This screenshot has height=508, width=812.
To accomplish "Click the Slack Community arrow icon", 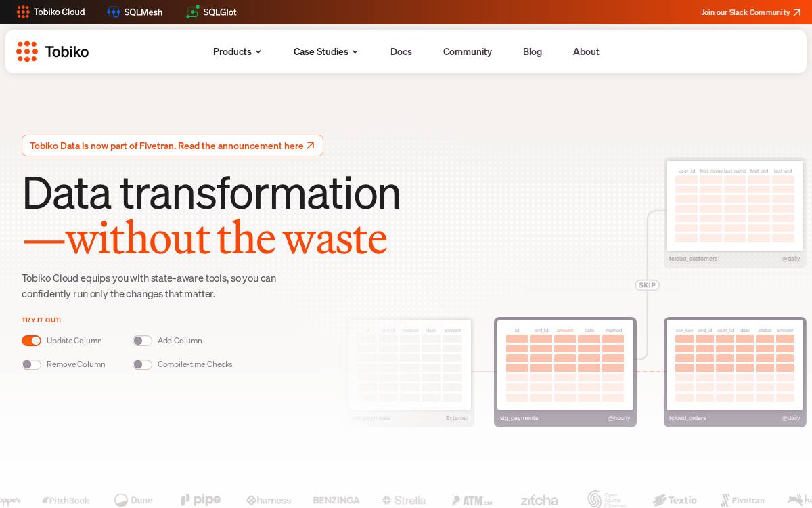I will tap(797, 12).
